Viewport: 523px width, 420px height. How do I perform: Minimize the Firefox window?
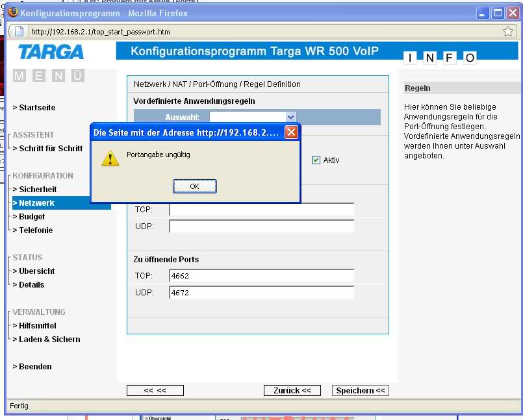[x=482, y=13]
